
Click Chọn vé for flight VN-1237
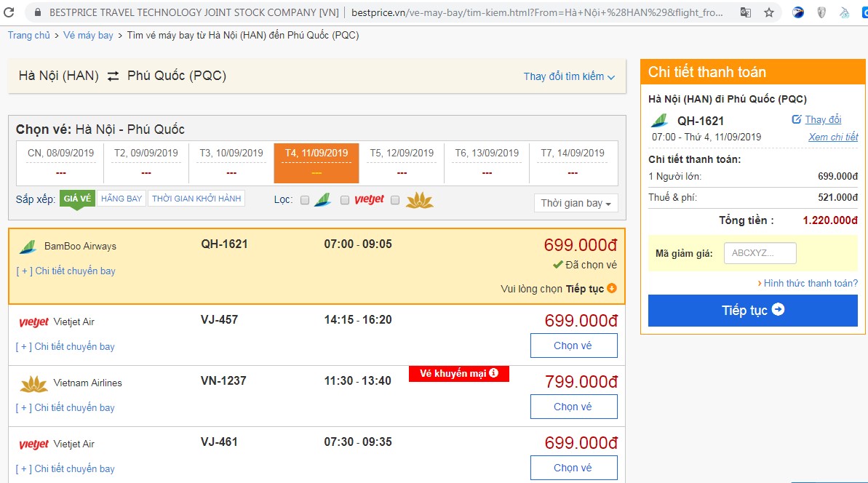click(573, 407)
